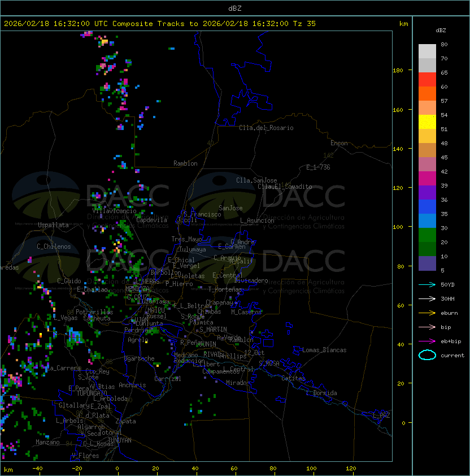Click the yellow eburn arrow in legend
Screen dimensions: 470x476
point(427,313)
